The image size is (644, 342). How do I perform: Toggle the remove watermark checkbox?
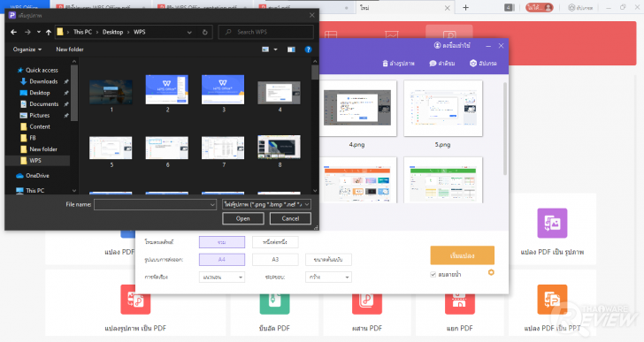433,274
